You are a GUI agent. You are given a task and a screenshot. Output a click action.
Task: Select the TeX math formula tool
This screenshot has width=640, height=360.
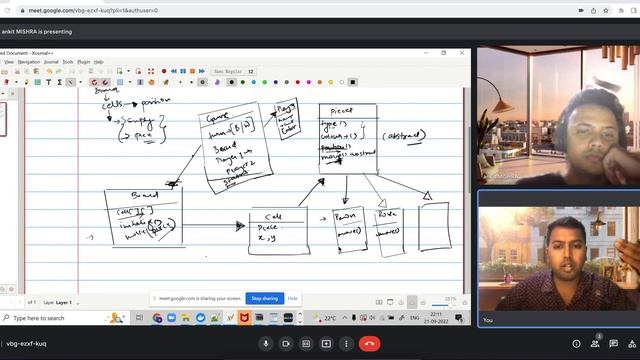pos(59,82)
